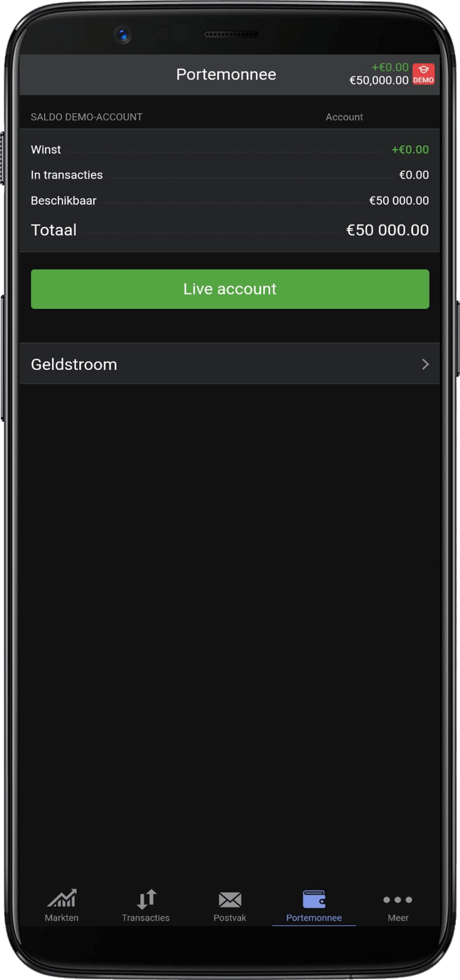460x980 pixels.
Task: Tap the Portemonnee tab label
Action: click(x=314, y=917)
